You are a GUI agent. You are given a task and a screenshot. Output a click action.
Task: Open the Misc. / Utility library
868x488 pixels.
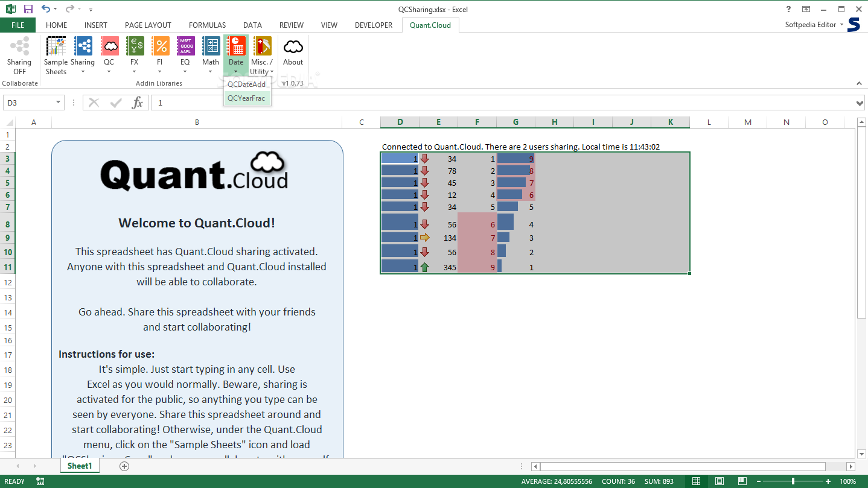[x=262, y=55]
